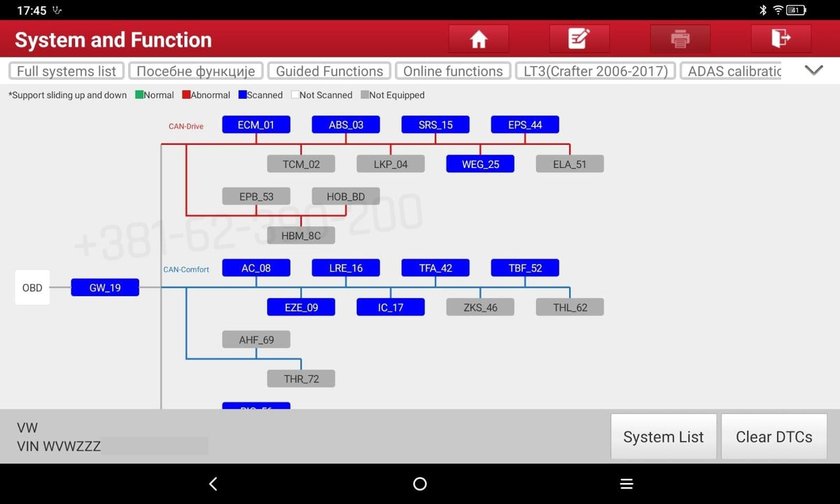The image size is (840, 504).
Task: Tap the Bluetooth status icon
Action: 764,10
